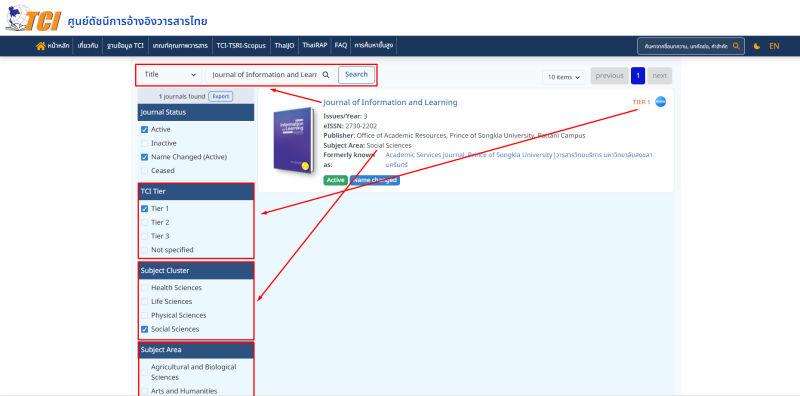Click the TCI Tier panel header
This screenshot has width=800, height=396.
point(196,191)
